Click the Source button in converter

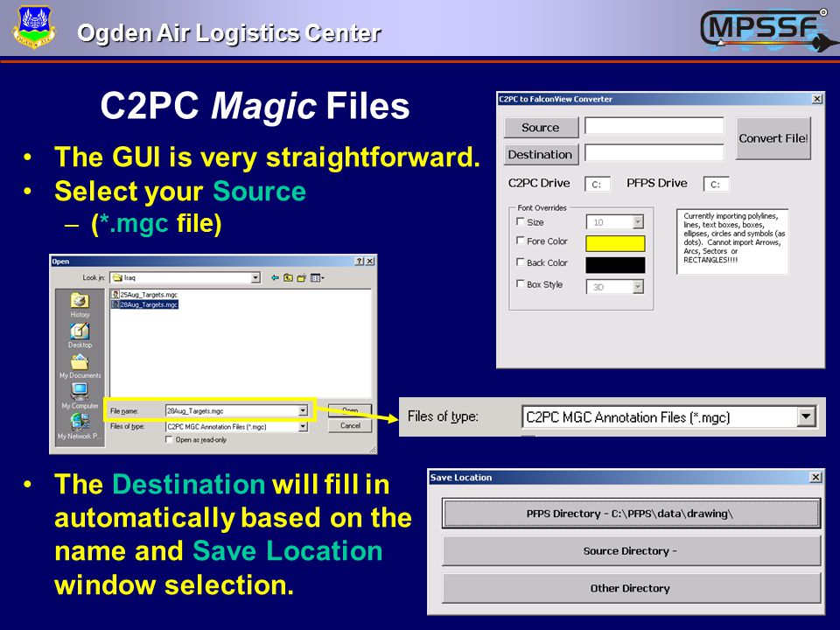541,128
